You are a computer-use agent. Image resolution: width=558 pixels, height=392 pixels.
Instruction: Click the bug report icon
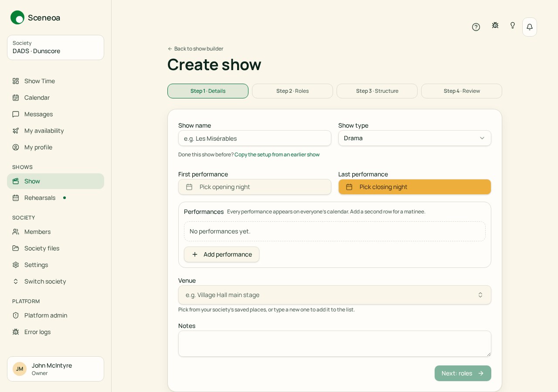coord(495,25)
